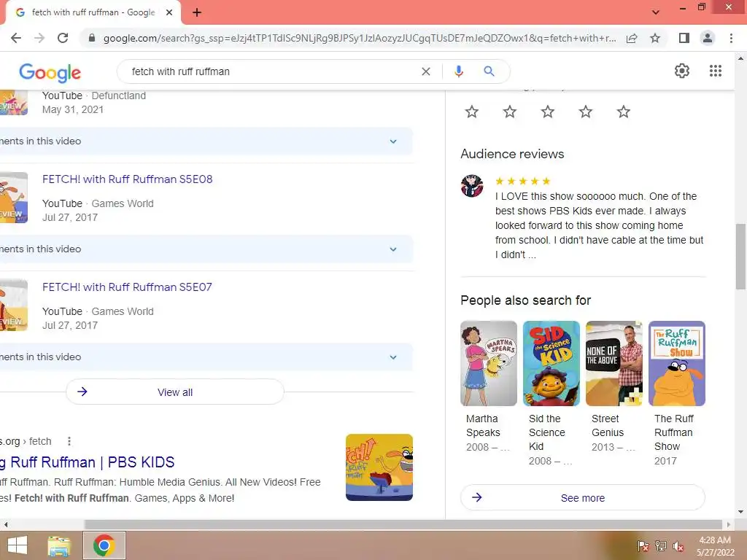Image resolution: width=747 pixels, height=560 pixels.
Task: Rate the show five stars
Action: point(624,112)
